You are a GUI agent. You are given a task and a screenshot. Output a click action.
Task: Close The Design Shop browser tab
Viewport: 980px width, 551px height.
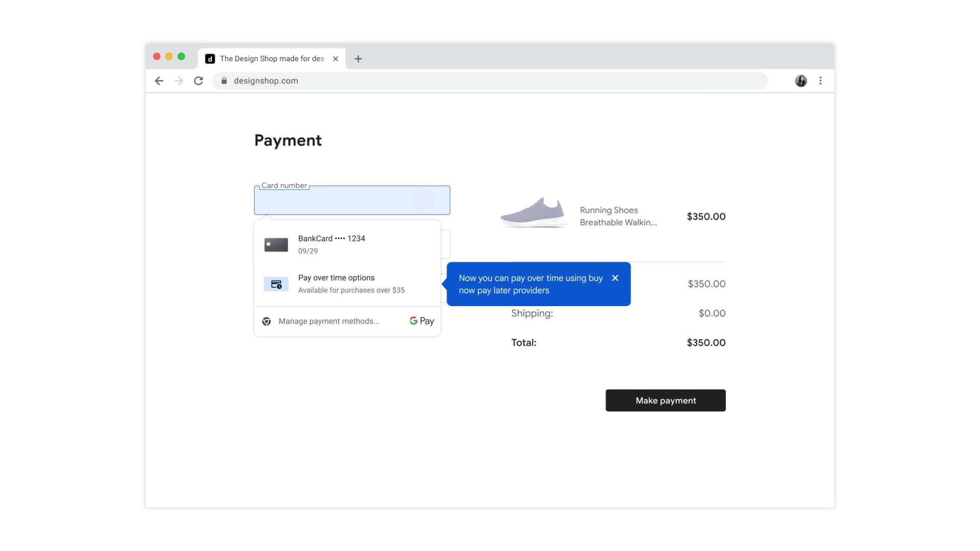click(335, 59)
